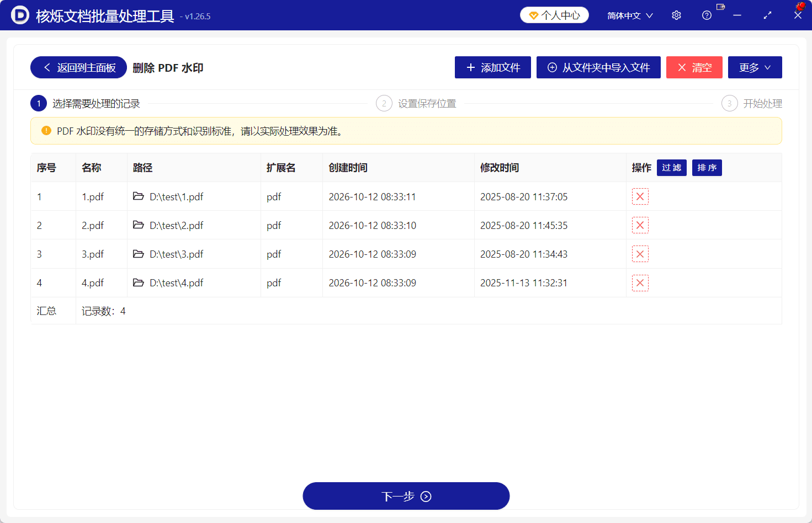The height and width of the screenshot is (523, 812).
Task: Click the app logo icon in title bar
Action: point(20,15)
